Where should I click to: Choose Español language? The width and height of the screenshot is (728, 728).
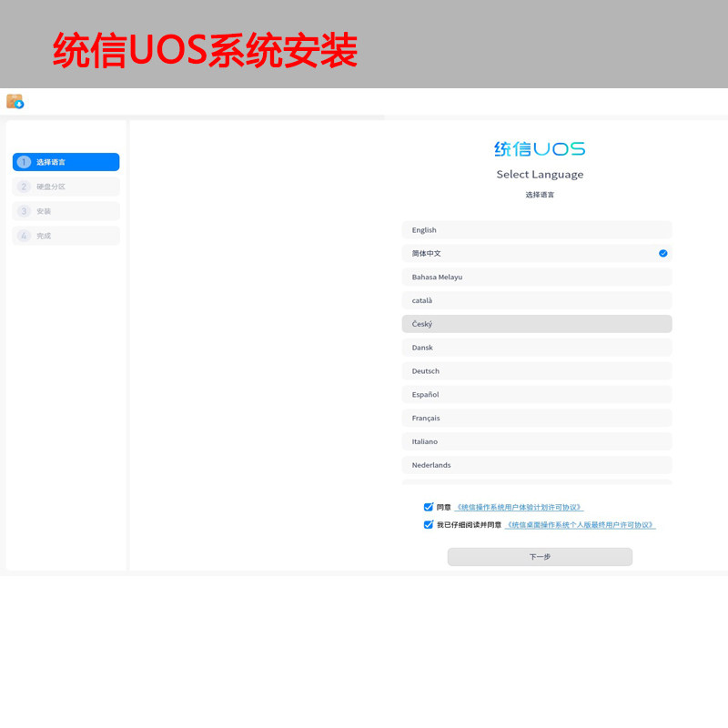coord(537,395)
